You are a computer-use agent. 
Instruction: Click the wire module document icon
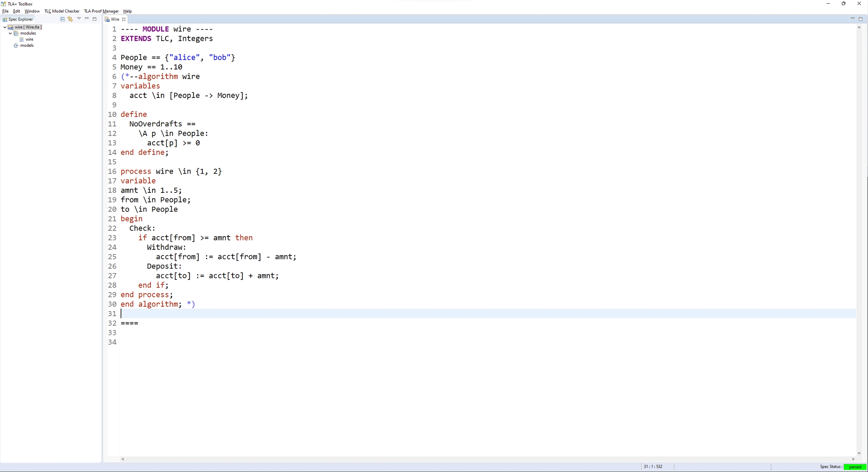coord(21,39)
